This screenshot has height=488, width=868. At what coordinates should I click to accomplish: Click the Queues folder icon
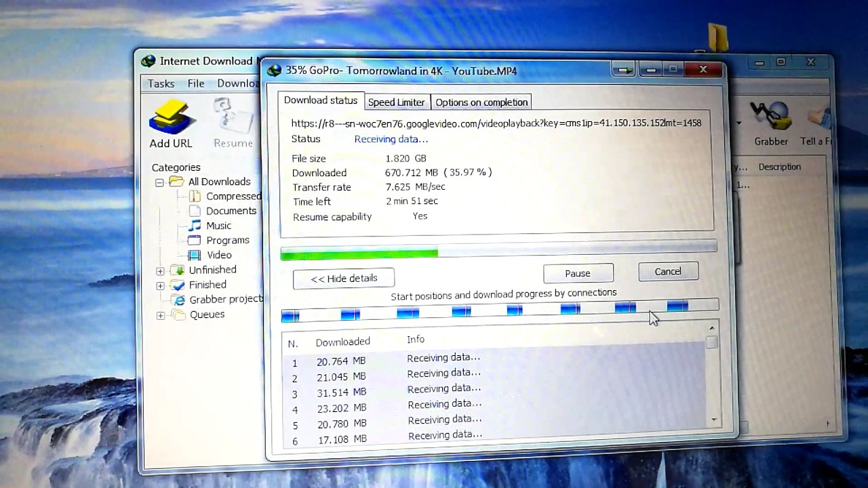pyautogui.click(x=178, y=314)
